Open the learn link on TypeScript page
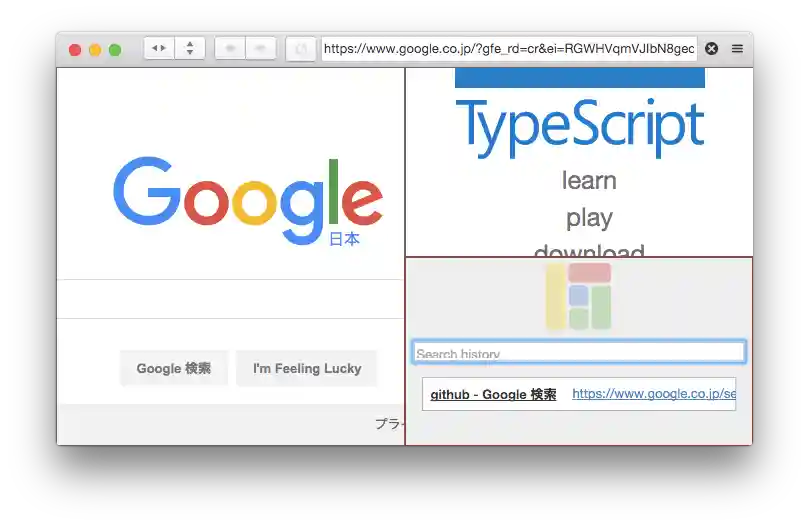 (589, 181)
